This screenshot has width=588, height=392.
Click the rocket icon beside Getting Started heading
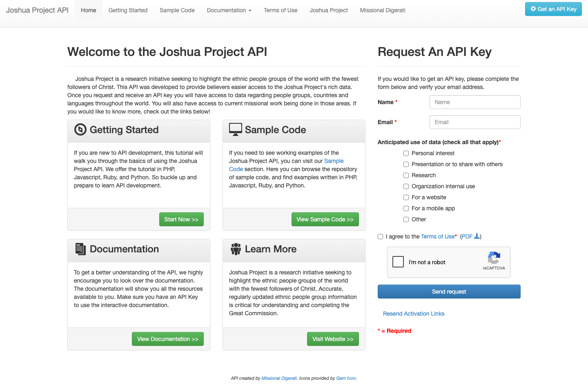point(80,129)
